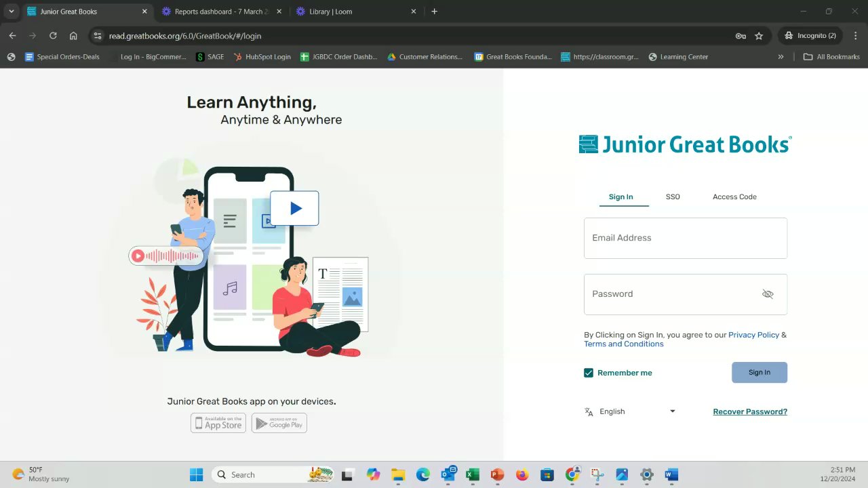This screenshot has width=868, height=488.
Task: Open Firefox from the taskbar
Action: [x=522, y=474]
